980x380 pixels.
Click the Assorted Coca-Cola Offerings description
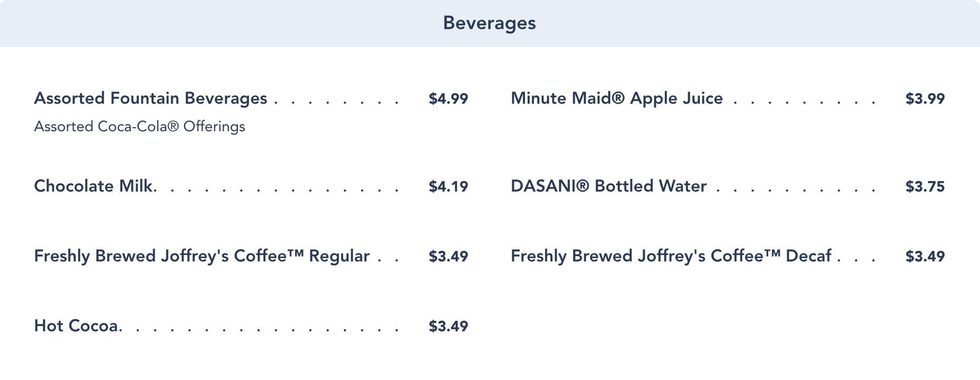pyautogui.click(x=139, y=126)
